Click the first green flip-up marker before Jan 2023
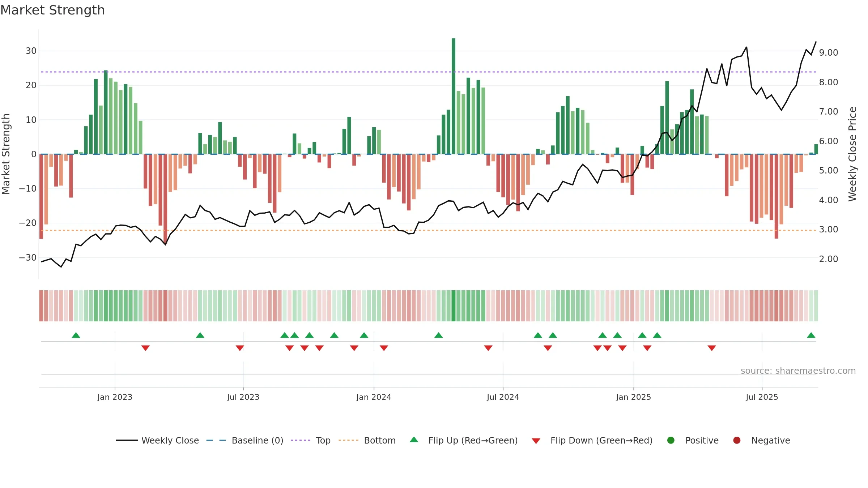This screenshot has width=868, height=488. click(x=76, y=335)
